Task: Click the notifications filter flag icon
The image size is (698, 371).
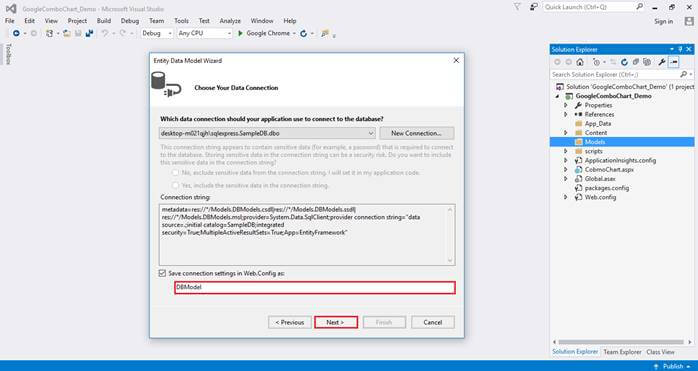Action: pos(517,7)
